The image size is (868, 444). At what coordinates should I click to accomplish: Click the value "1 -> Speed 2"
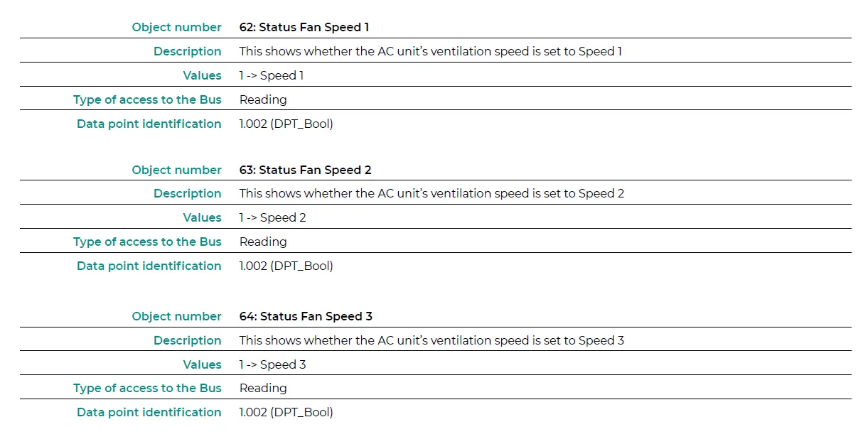tap(272, 217)
